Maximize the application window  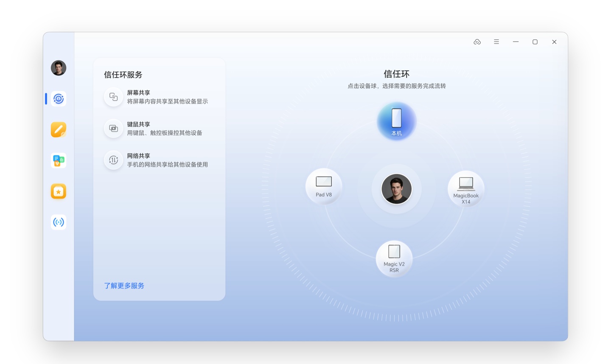click(x=535, y=42)
